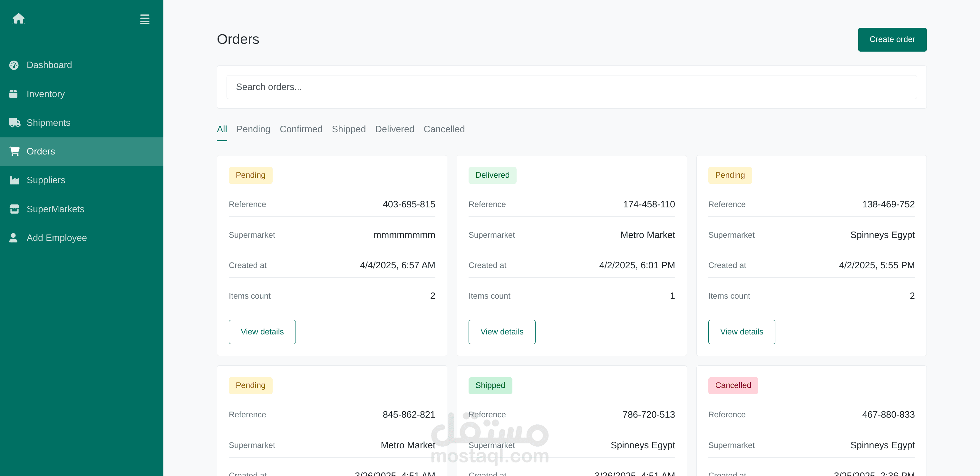Click reference number 403-695-815

coord(409,204)
